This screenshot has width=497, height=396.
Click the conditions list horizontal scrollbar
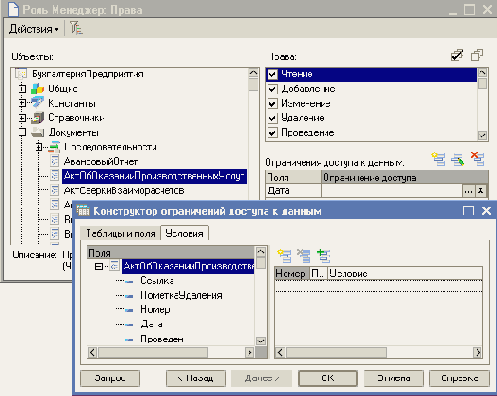click(x=379, y=352)
